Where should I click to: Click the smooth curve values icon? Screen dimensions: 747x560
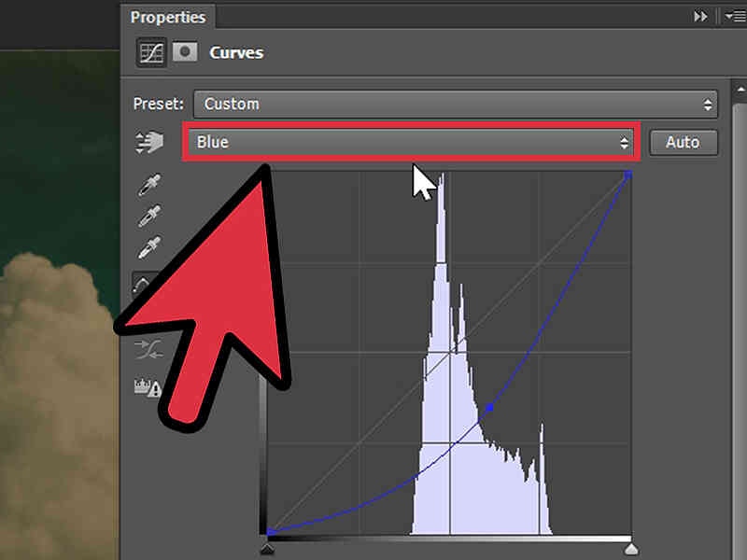click(148, 349)
